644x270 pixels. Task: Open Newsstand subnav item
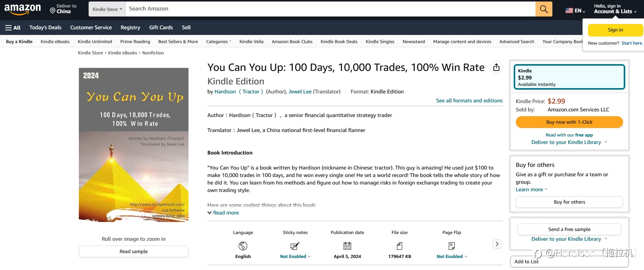point(414,42)
